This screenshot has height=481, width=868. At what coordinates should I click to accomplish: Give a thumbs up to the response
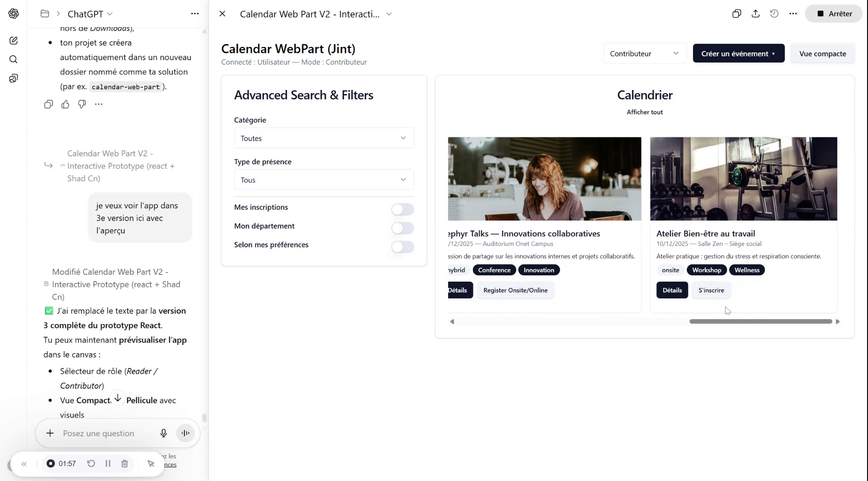click(x=65, y=104)
